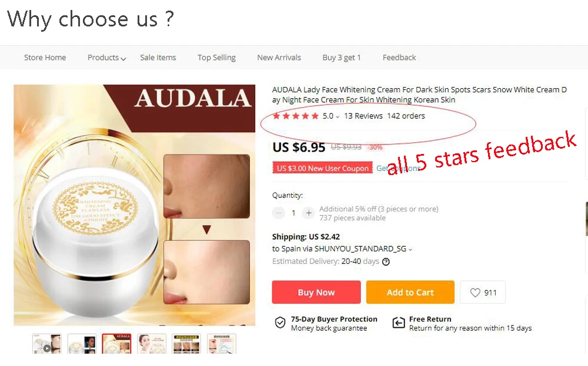Click the US $3.00 New User Coupon
Screen dimensions: 588x366
(x=322, y=168)
